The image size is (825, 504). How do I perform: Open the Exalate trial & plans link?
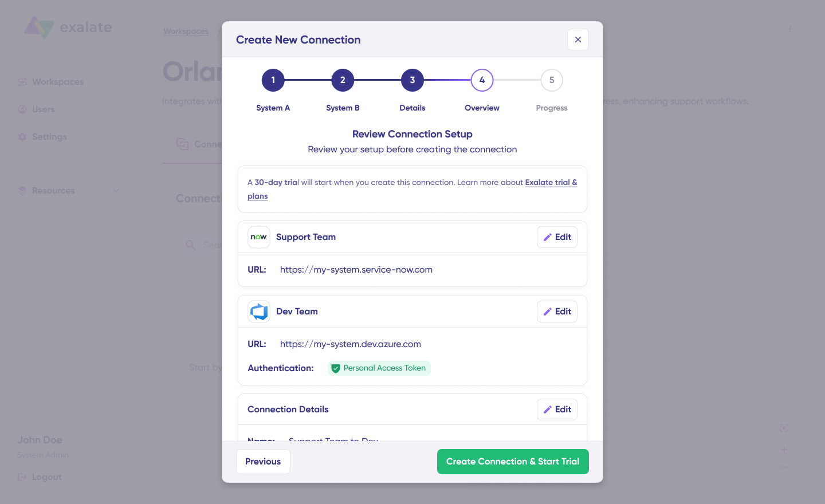pos(551,183)
